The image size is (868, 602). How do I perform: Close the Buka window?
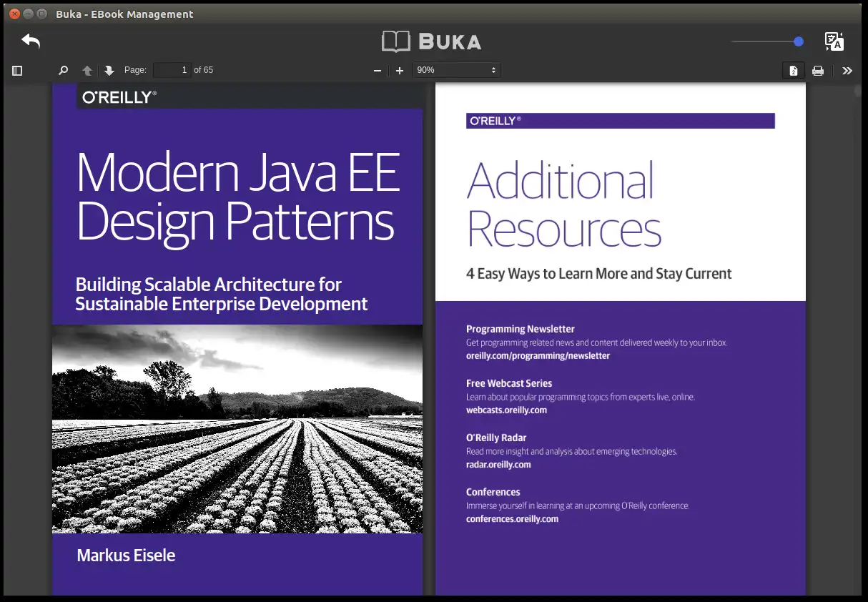click(14, 14)
